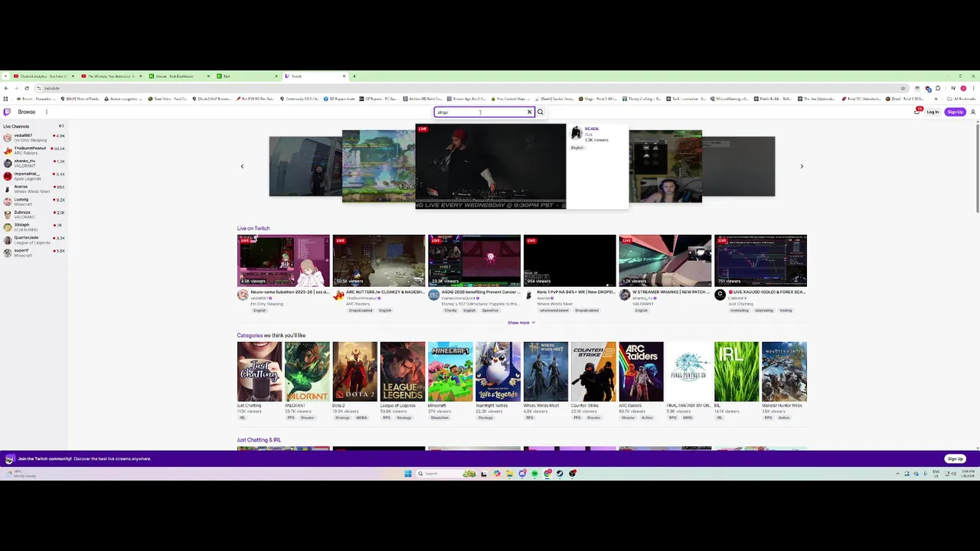The width and height of the screenshot is (980, 551).
Task: Open the W STREAMER WHANKS stream thumbnail
Action: 665,260
